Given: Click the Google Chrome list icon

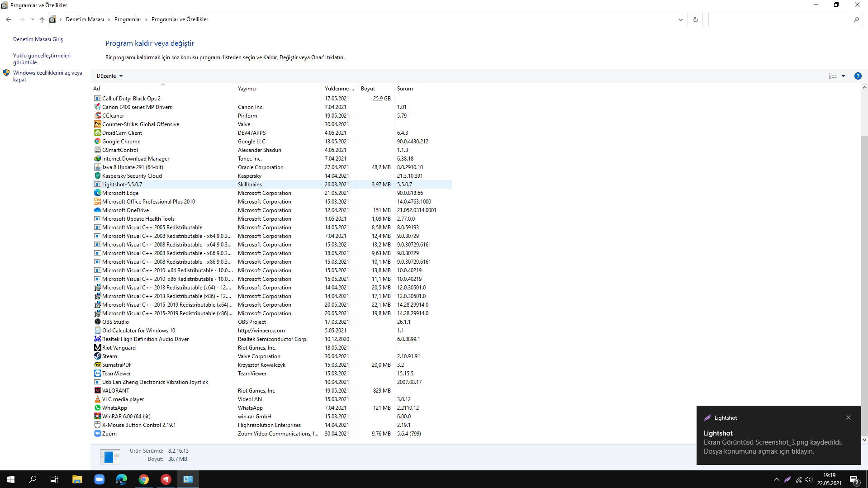Looking at the screenshot, I should [97, 141].
